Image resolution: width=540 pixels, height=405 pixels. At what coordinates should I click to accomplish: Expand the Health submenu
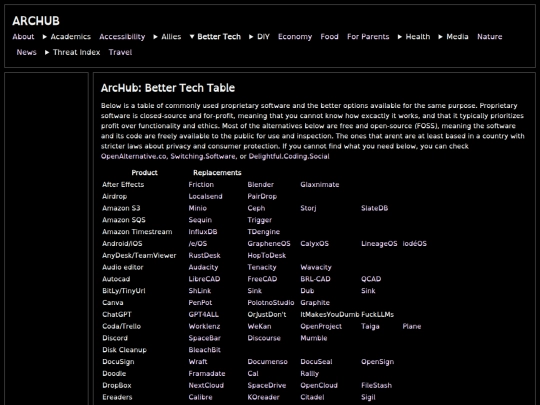tap(400, 37)
